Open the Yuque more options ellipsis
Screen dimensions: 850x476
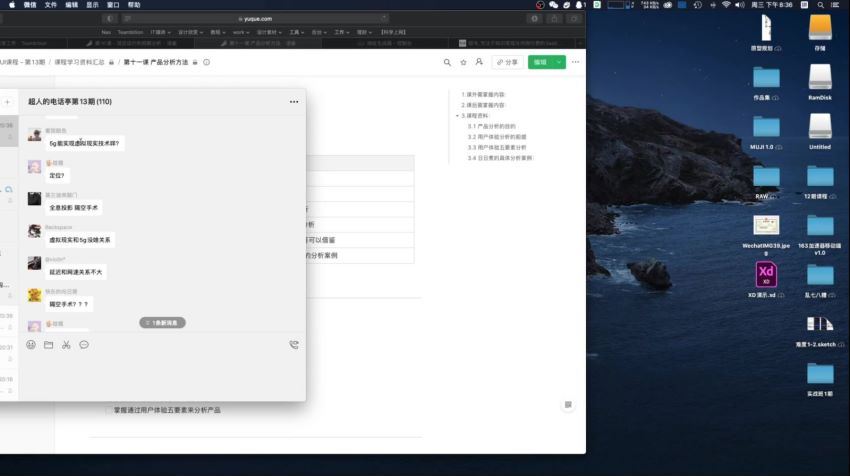click(x=575, y=62)
